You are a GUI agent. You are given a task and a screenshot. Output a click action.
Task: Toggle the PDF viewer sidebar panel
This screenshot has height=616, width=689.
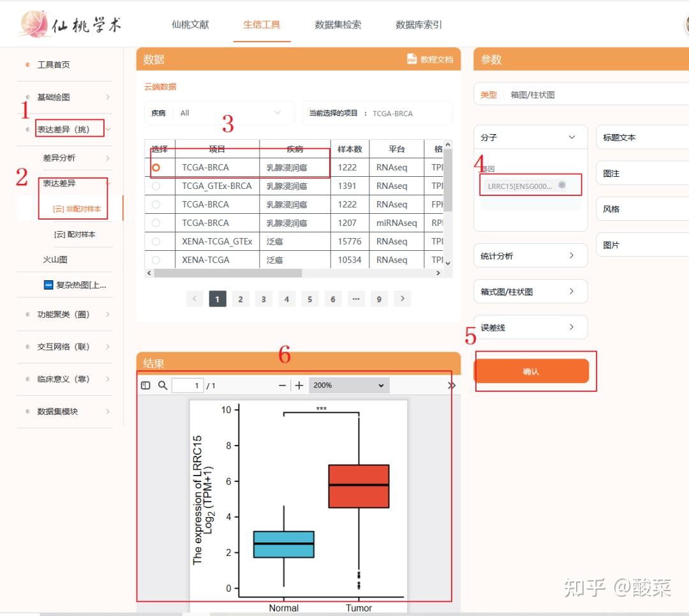point(146,385)
